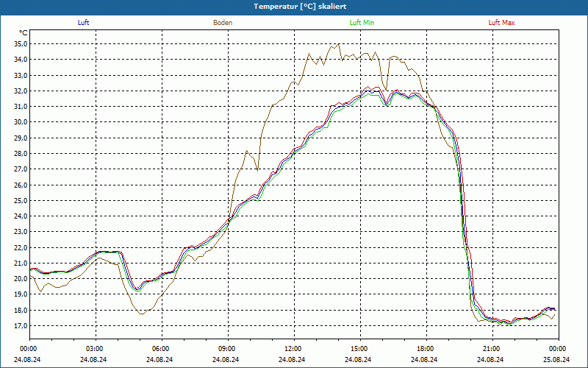Click the 12:00 time axis label
The height and width of the screenshot is (368, 588).
tap(293, 349)
